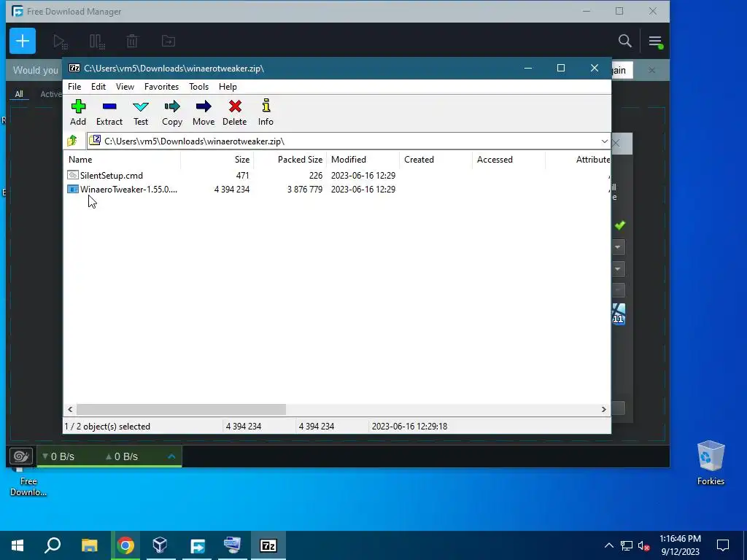Click the right scroll arrow of file list
The image size is (747, 560).
pyautogui.click(x=603, y=410)
